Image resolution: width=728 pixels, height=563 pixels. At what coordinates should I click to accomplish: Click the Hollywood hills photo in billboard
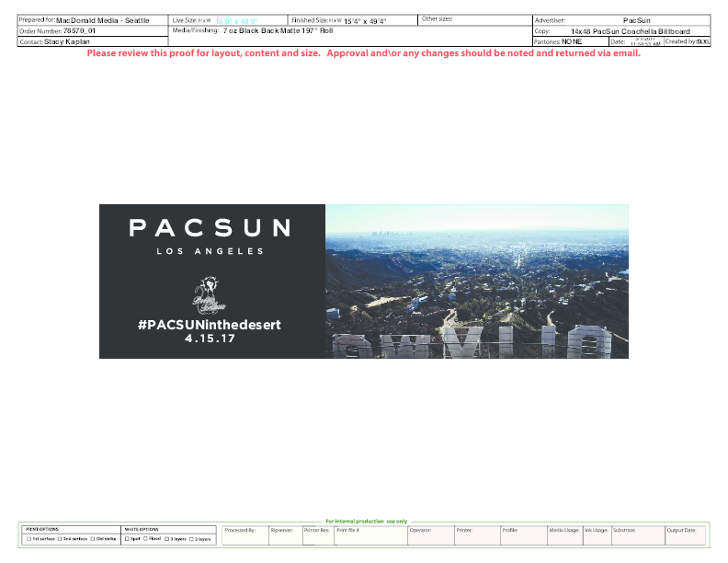(477, 281)
